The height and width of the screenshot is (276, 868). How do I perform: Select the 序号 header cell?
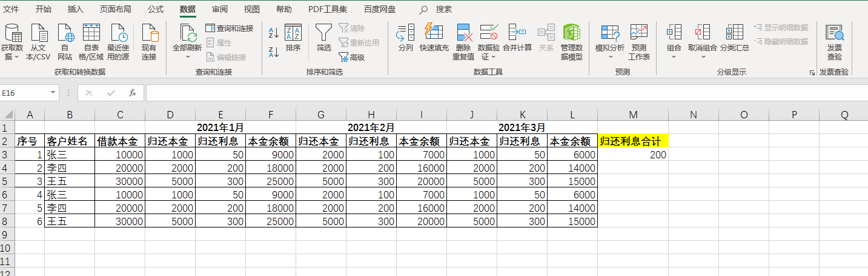coord(30,141)
